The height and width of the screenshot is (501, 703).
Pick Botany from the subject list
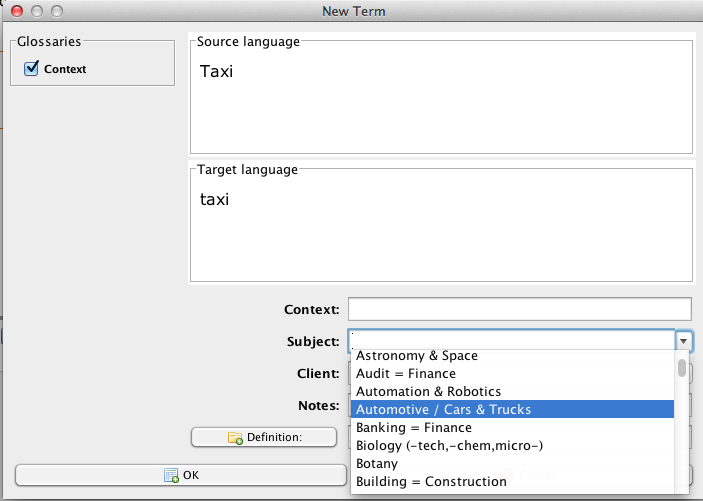coord(377,464)
